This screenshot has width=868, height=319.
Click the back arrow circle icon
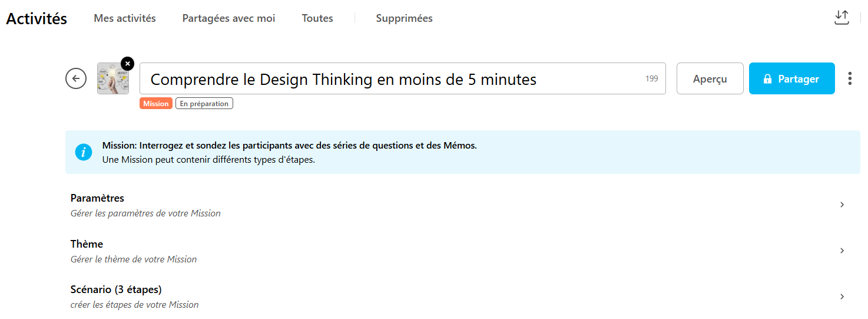click(76, 78)
